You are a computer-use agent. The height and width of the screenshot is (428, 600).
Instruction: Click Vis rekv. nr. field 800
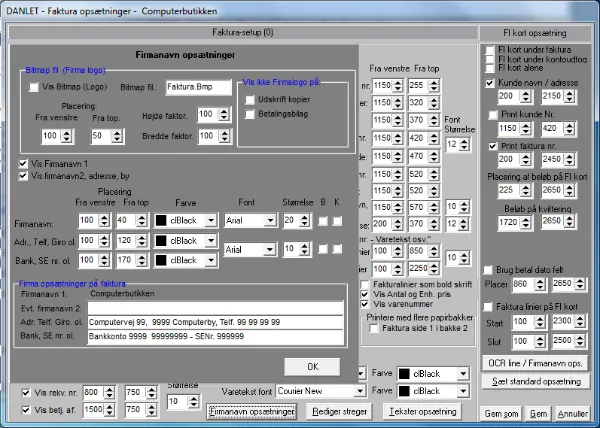coord(94,393)
